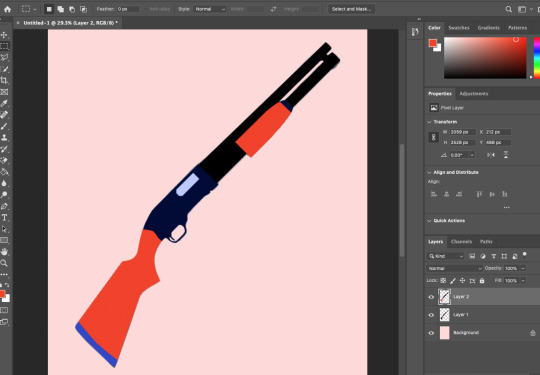Select the Lasso tool
The width and height of the screenshot is (540, 375).
point(4,58)
